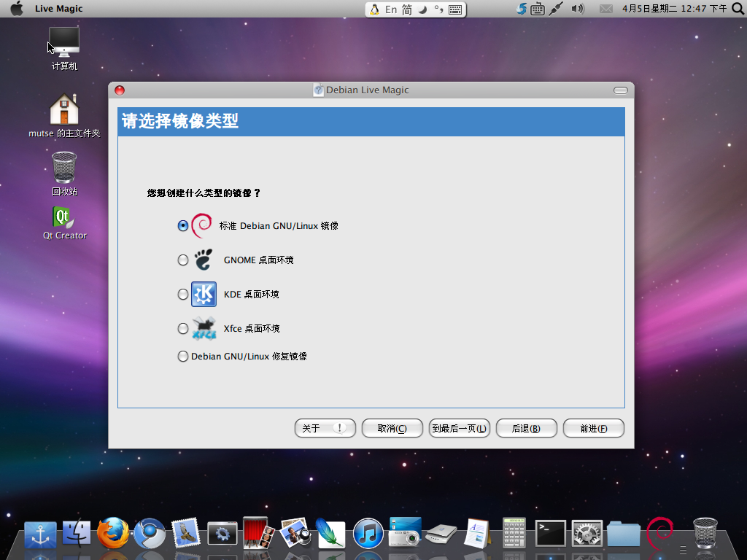The height and width of the screenshot is (560, 747).
Task: Close the Debian Live Magic window
Action: (x=120, y=90)
